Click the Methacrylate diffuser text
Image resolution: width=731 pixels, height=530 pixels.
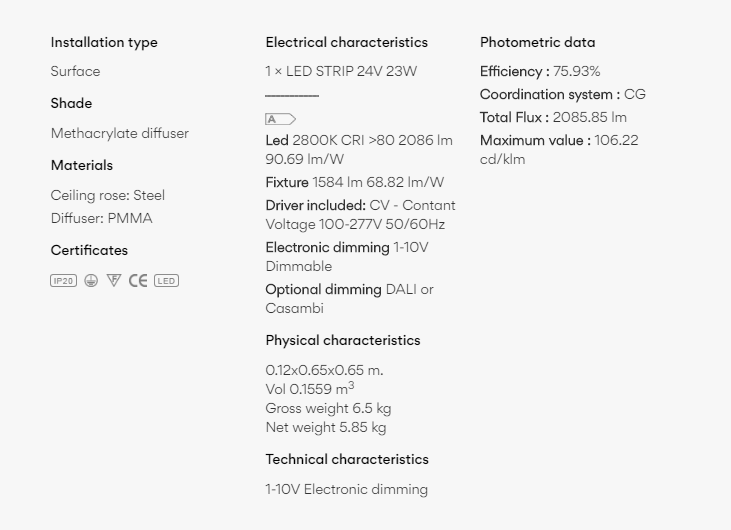coord(120,133)
